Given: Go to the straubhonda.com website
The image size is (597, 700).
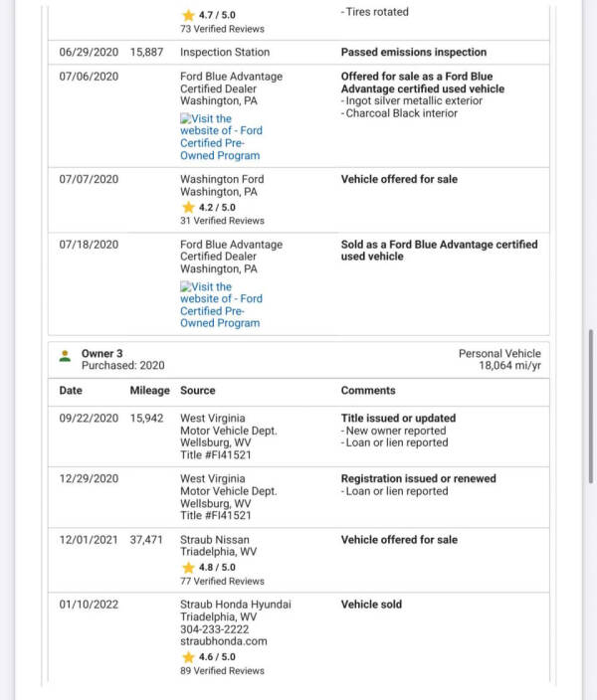Looking at the screenshot, I should pyautogui.click(x=223, y=641).
